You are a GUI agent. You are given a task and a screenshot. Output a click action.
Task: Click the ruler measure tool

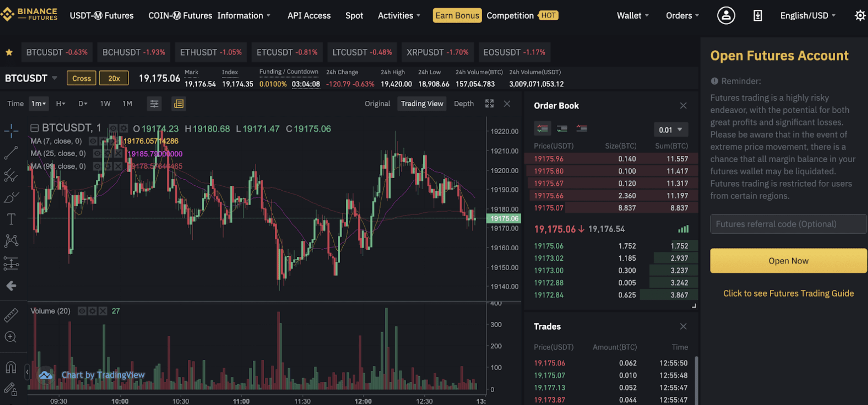11,315
